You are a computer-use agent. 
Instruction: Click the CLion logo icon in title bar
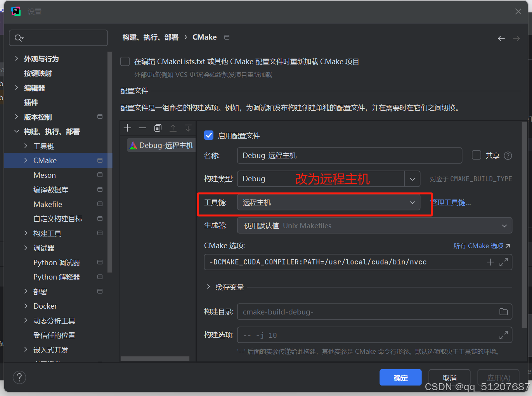16,11
